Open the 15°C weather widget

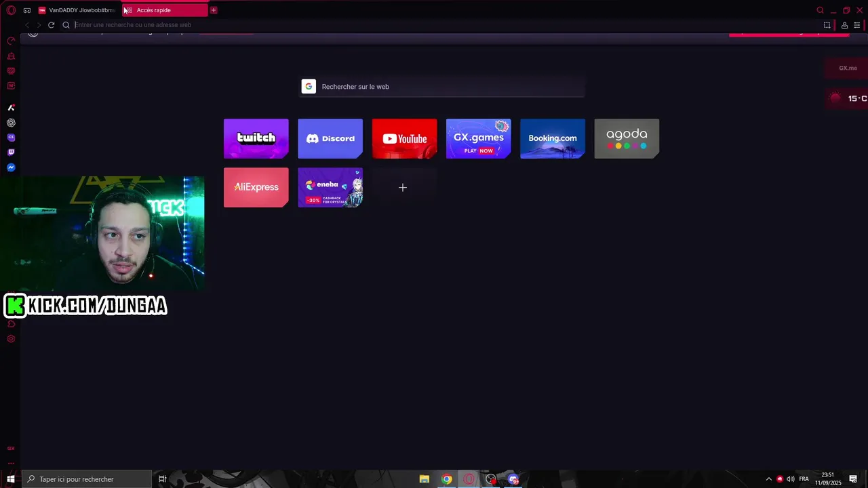[848, 98]
